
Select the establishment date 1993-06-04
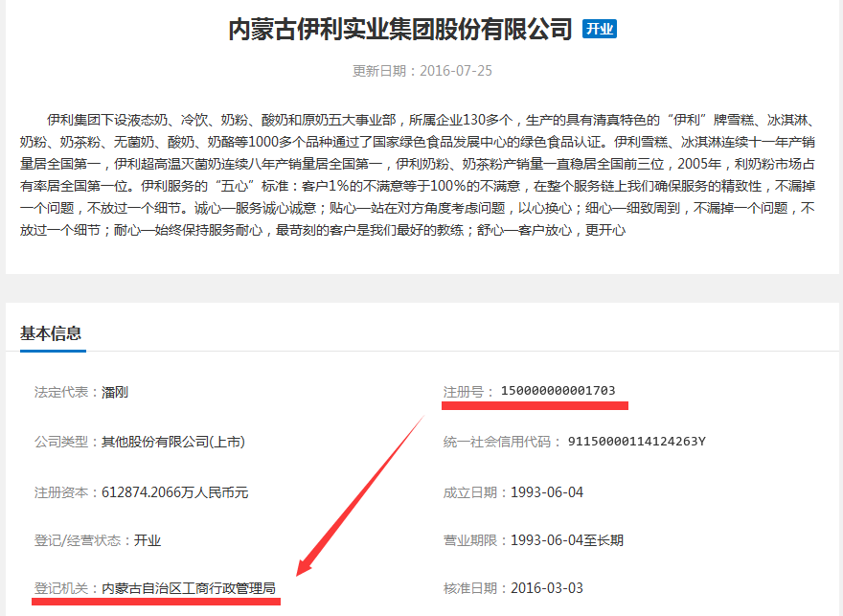pyautogui.click(x=547, y=492)
